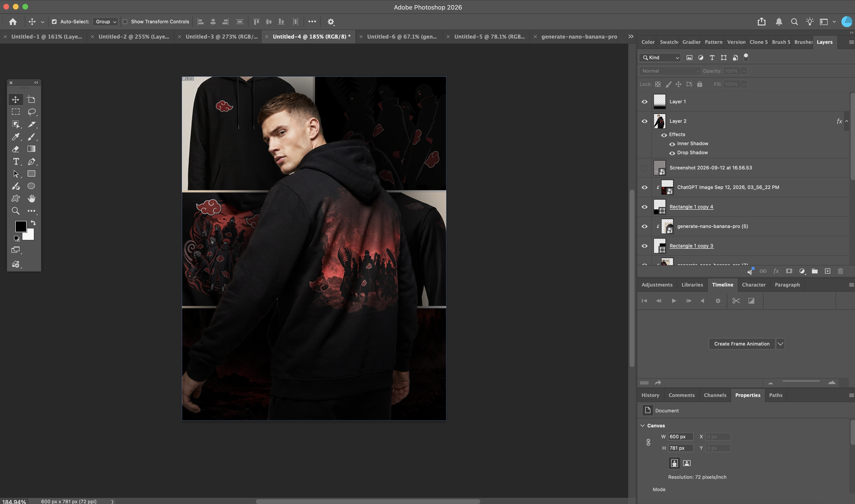Select the Pen tool
This screenshot has width=855, height=504.
pos(32,161)
